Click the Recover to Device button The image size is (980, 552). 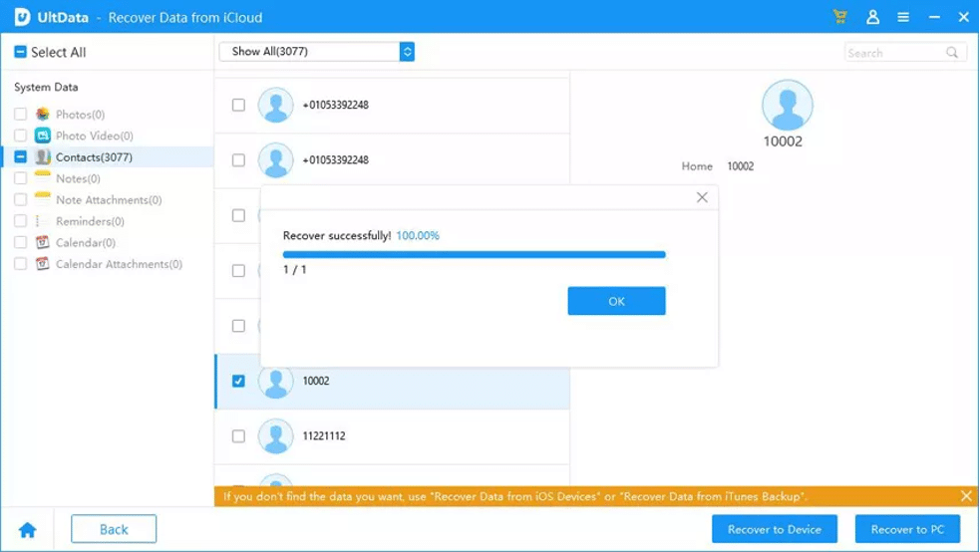(774, 529)
